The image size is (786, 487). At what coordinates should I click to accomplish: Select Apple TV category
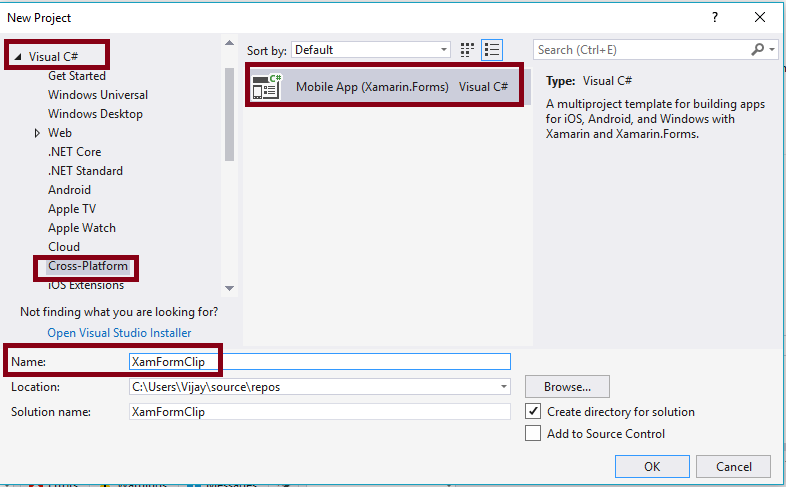[x=72, y=209]
